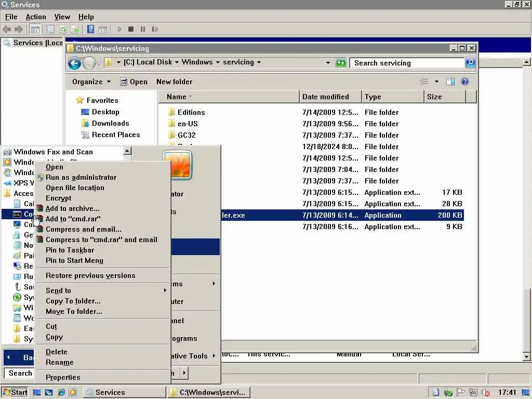
Task: Click the Start Service play icon
Action: 119,29
